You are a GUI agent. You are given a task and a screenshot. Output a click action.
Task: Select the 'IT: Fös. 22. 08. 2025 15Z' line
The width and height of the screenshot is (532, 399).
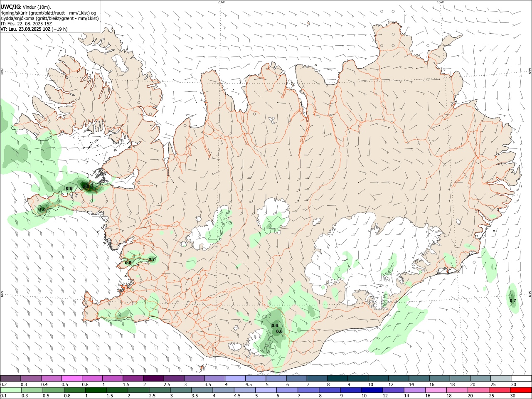pyautogui.click(x=26, y=24)
